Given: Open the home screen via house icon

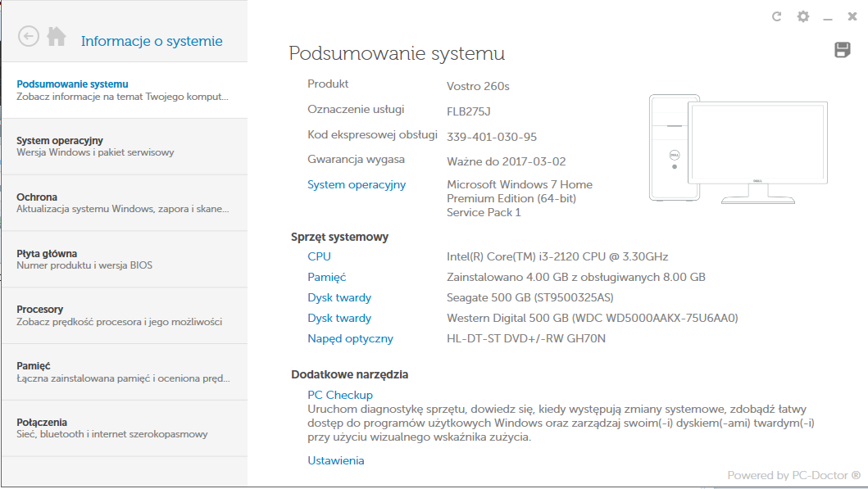Looking at the screenshot, I should [57, 37].
